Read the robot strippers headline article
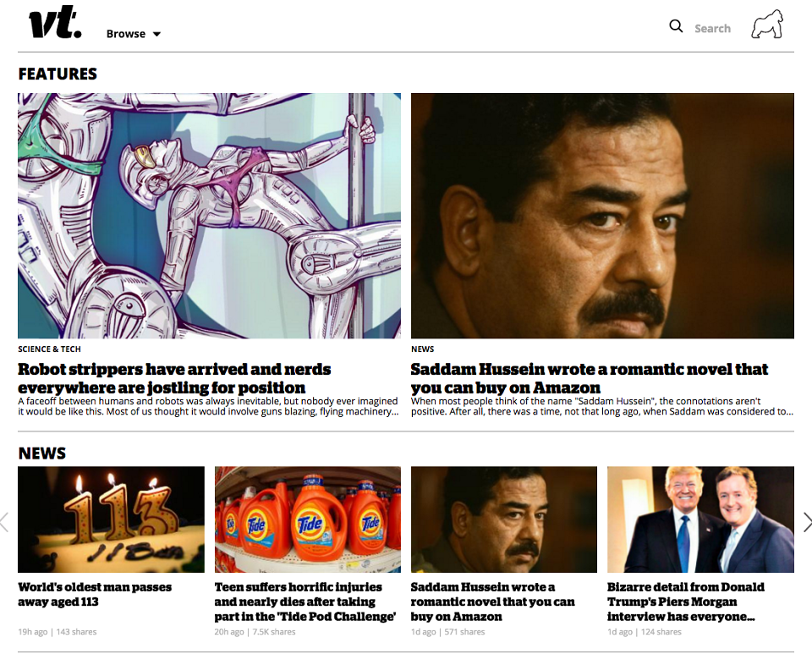This screenshot has width=812, height=665. (x=174, y=378)
